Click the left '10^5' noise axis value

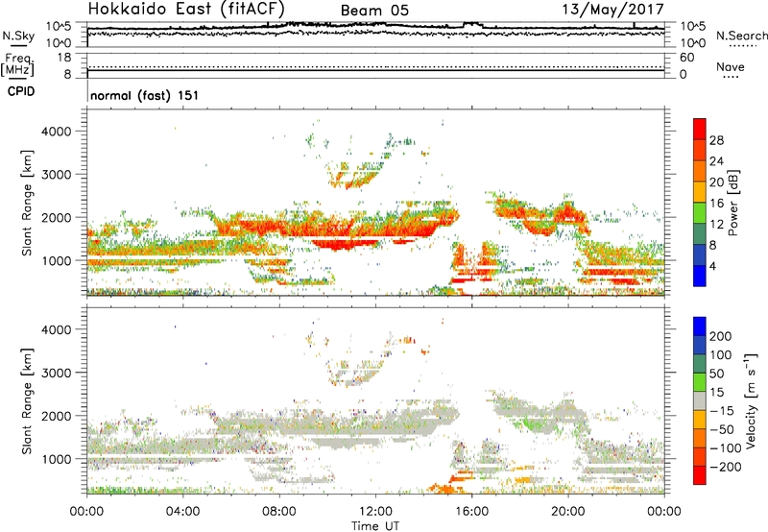click(59, 27)
